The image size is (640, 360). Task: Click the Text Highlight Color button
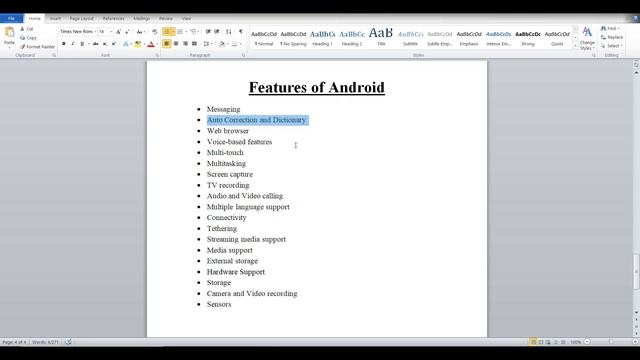tap(138, 44)
